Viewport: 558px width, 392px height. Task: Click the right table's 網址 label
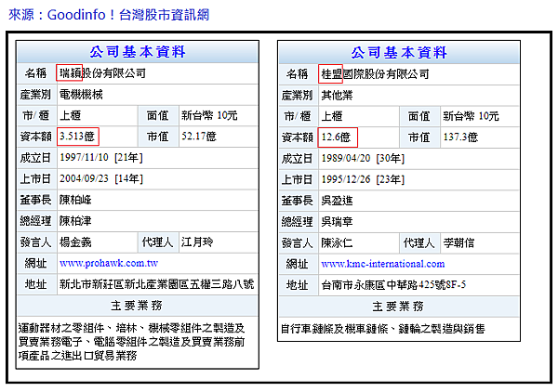[x=298, y=264]
